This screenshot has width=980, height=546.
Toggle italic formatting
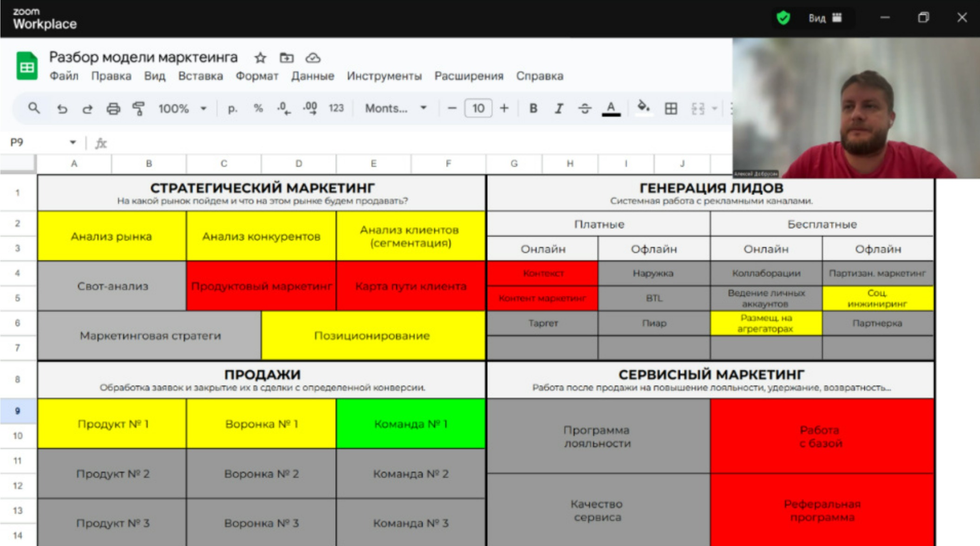coord(559,109)
